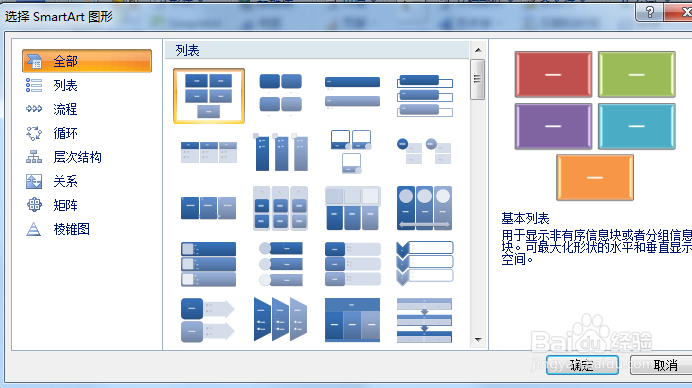Click the matrix icon beside 矩阵

34,205
